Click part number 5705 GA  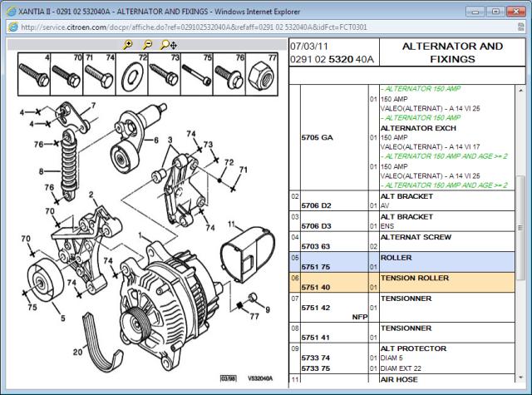[x=318, y=137]
